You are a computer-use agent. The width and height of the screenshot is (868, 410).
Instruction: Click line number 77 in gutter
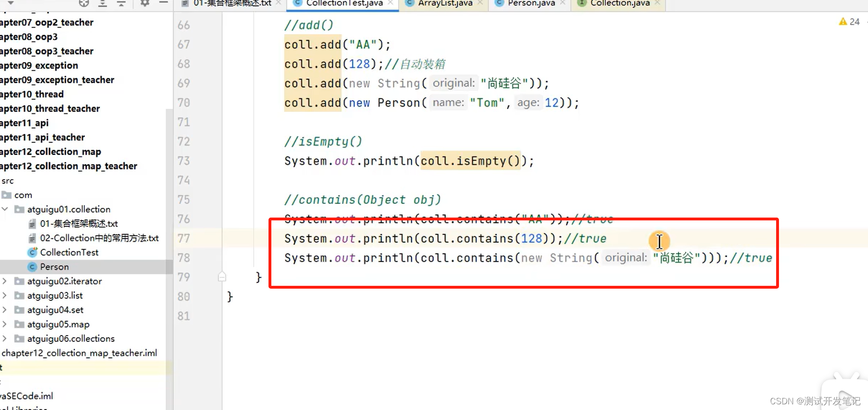184,238
